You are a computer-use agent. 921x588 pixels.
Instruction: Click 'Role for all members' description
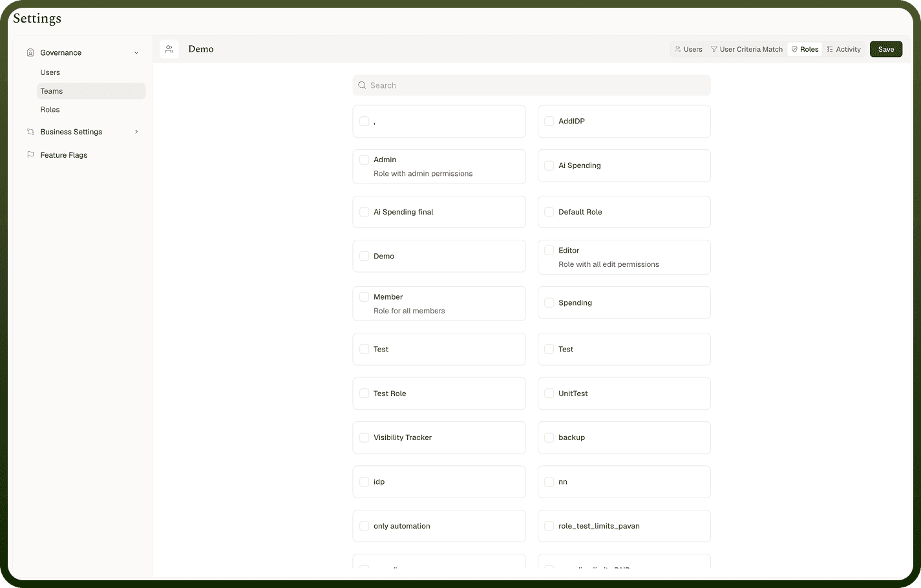(x=409, y=311)
